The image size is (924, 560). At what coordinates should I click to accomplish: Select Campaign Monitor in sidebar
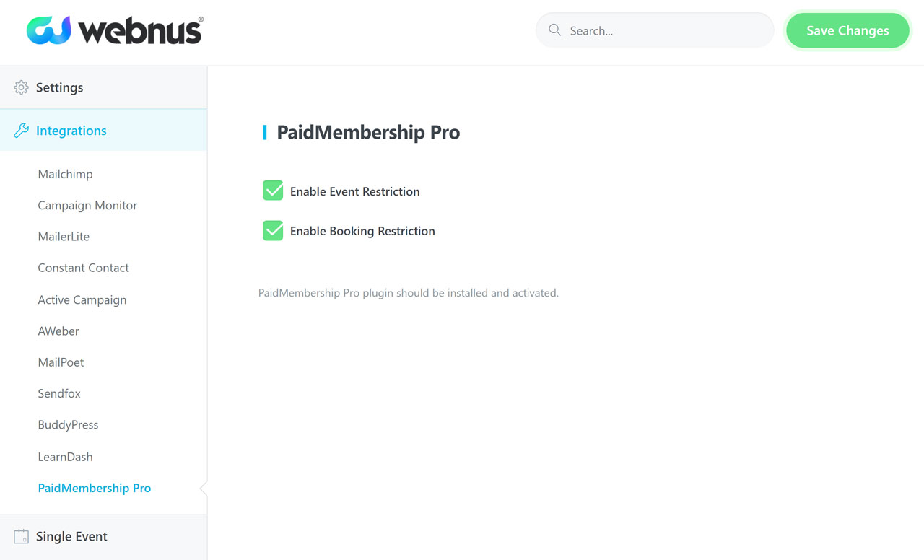[x=87, y=205]
